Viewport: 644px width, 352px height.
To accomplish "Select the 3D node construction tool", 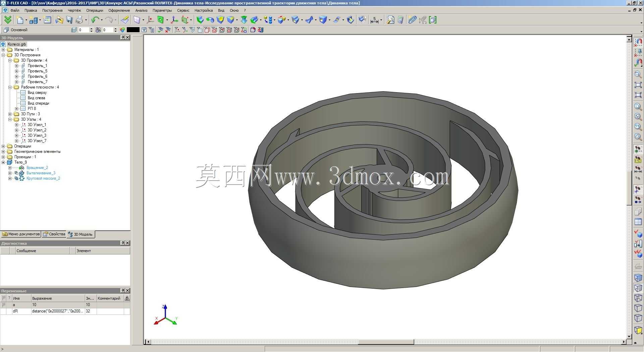I will pyautogui.click(x=150, y=20).
